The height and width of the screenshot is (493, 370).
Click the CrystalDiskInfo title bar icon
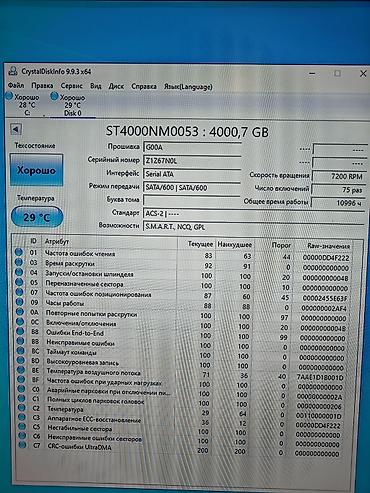pyautogui.click(x=13, y=71)
